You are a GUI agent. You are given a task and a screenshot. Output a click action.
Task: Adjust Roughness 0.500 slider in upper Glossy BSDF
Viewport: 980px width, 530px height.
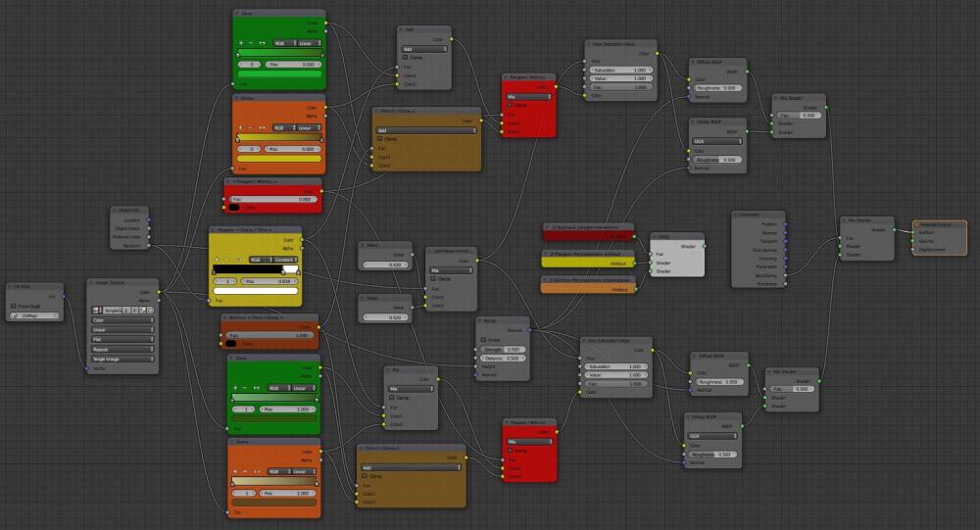pyautogui.click(x=717, y=160)
